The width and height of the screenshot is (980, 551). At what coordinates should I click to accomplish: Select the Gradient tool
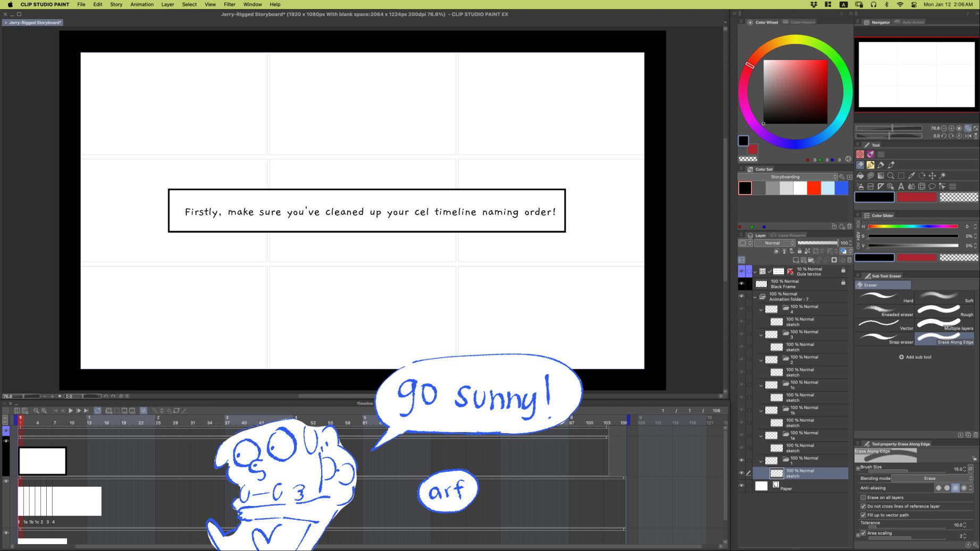click(x=881, y=176)
